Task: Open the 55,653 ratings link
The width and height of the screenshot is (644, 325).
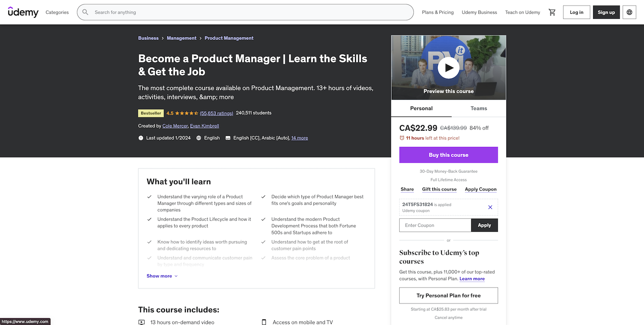Action: [216, 113]
